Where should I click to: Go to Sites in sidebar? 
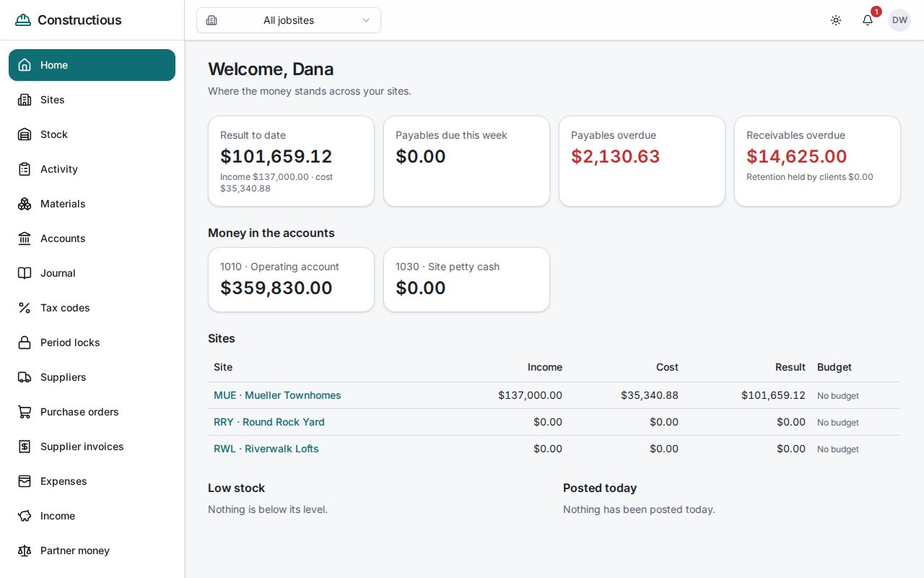(92, 100)
